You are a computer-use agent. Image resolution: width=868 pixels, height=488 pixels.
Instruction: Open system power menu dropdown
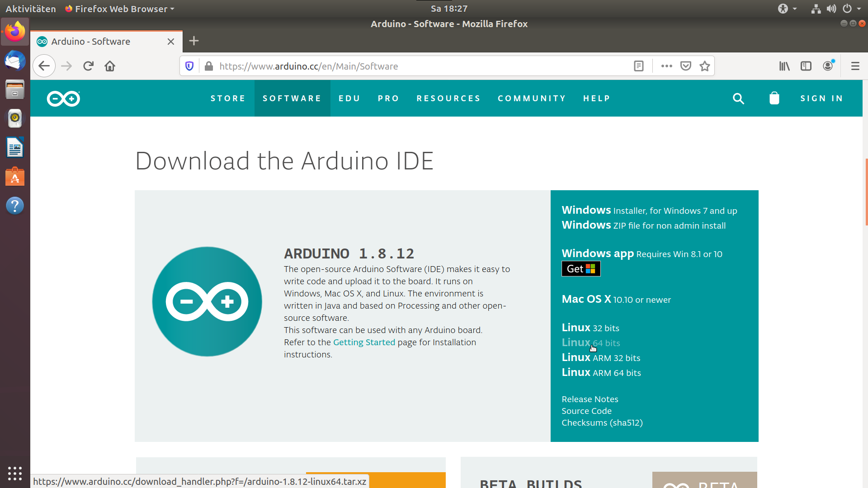coord(852,9)
